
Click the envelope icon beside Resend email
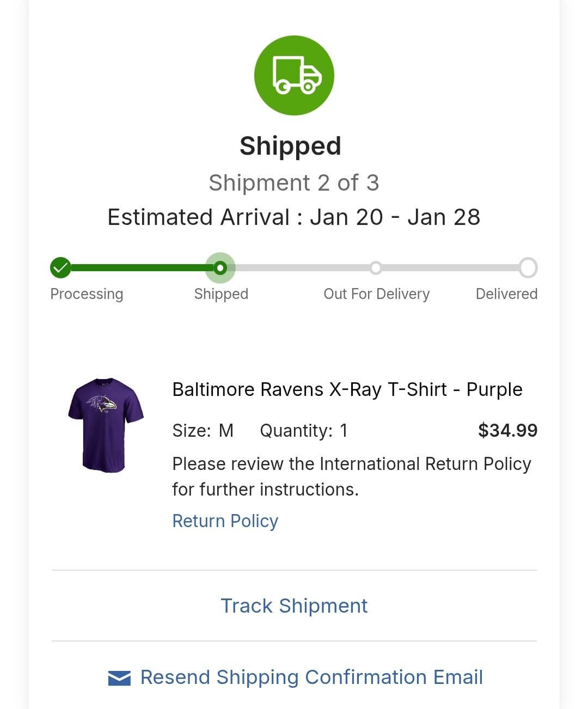119,678
